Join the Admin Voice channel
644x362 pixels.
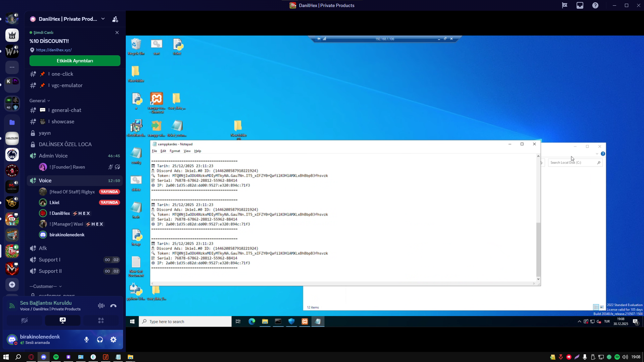75,156
